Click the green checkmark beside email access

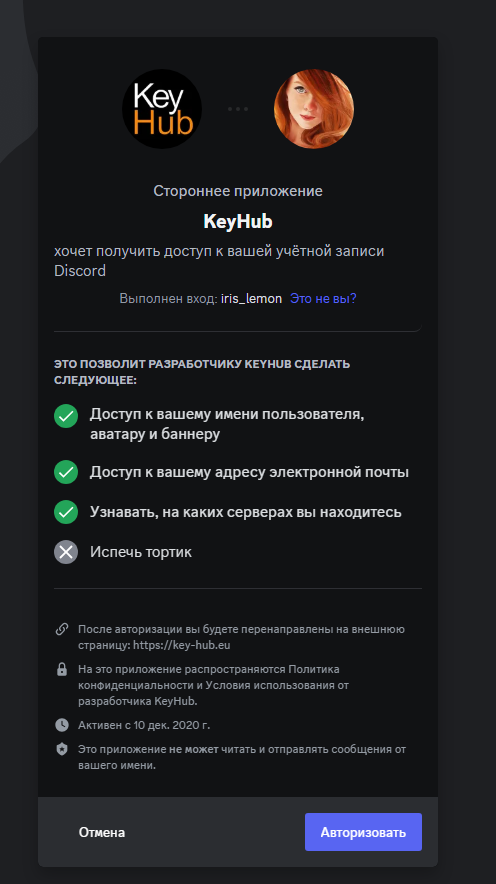click(66, 472)
